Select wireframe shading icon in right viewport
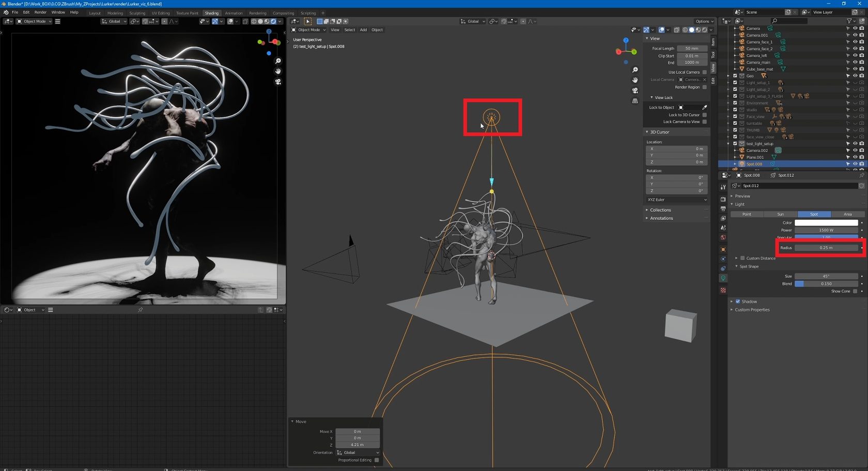The height and width of the screenshot is (471, 868). pos(685,30)
